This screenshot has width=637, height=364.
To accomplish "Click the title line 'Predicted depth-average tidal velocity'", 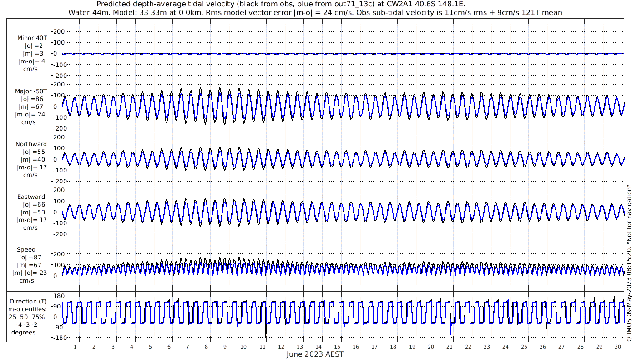I will click(x=281, y=4).
